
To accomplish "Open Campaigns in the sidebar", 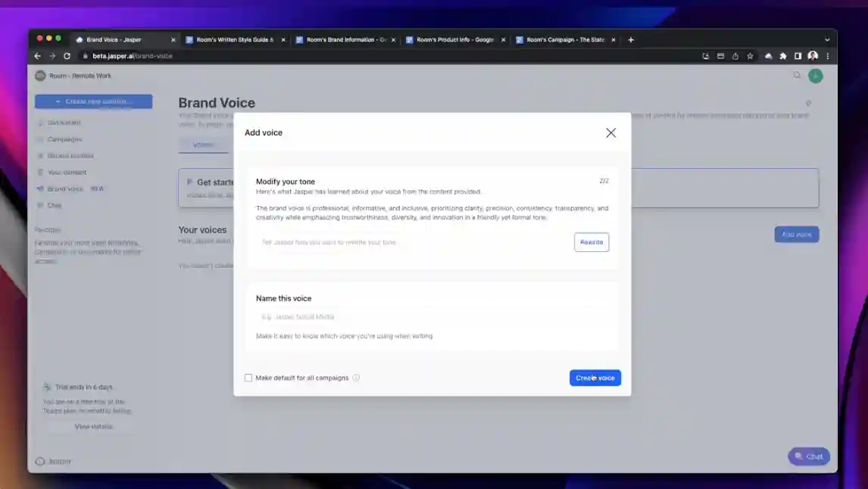I will (64, 139).
